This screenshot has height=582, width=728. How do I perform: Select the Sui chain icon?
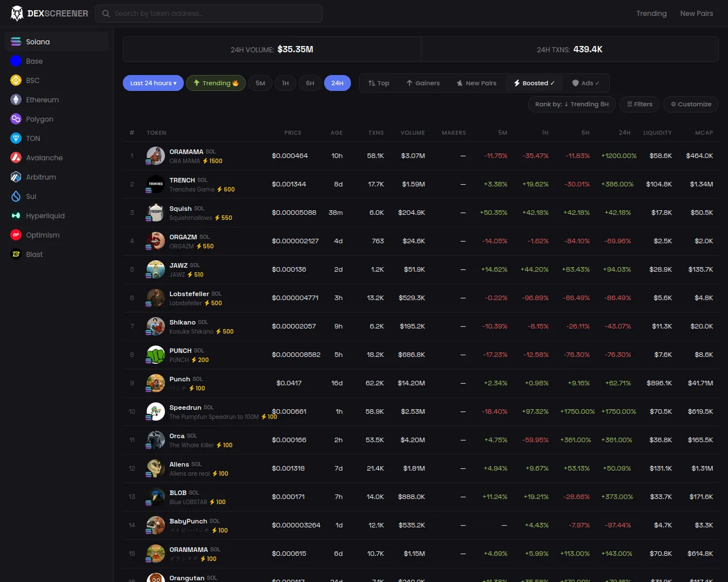(16, 196)
